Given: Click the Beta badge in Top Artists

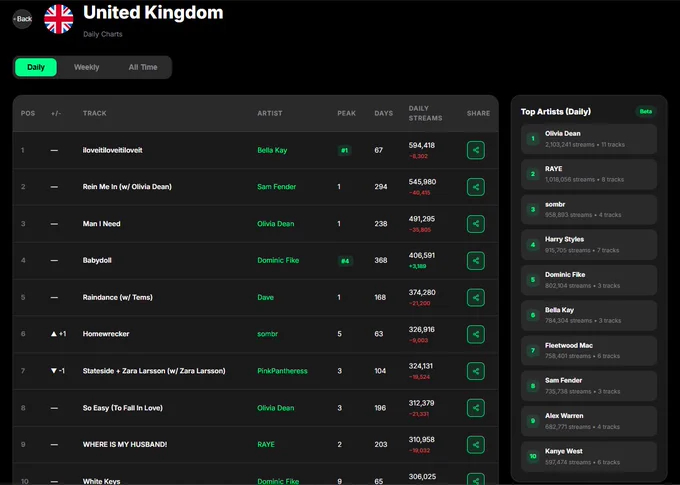Looking at the screenshot, I should [x=646, y=111].
